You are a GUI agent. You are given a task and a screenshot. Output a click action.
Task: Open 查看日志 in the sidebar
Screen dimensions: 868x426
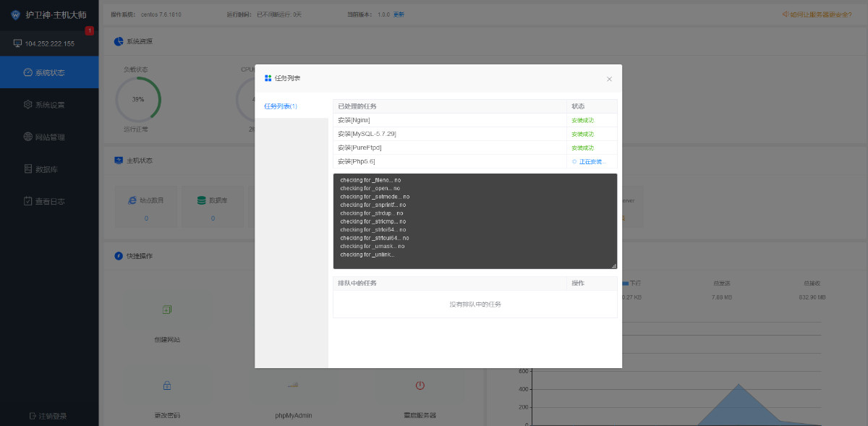[x=49, y=201]
